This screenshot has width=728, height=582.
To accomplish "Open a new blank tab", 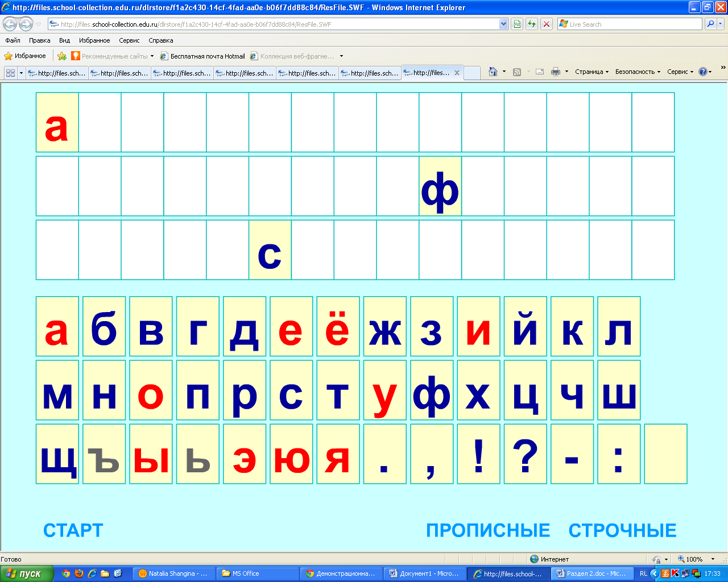I will pos(472,73).
